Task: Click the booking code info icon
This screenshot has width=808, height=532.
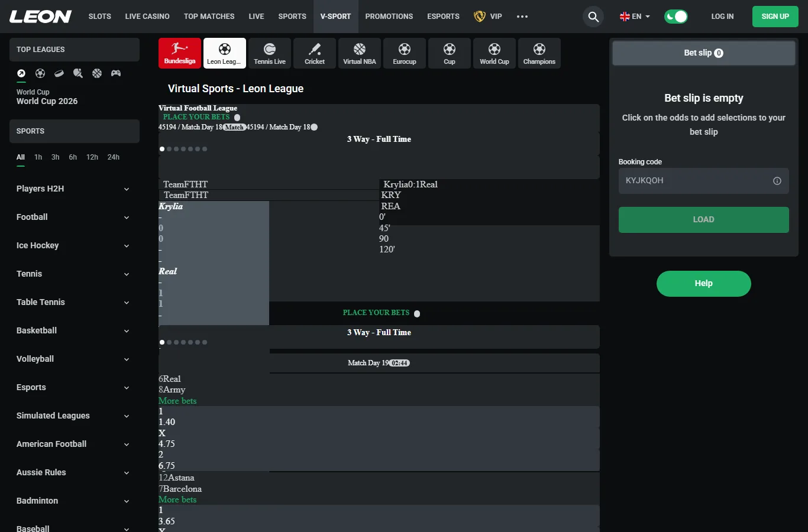Action: click(777, 181)
